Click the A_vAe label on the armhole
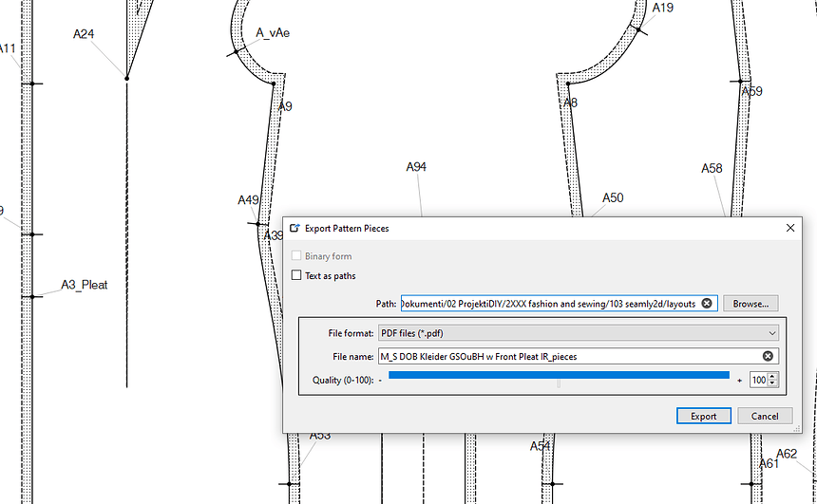 [x=273, y=33]
